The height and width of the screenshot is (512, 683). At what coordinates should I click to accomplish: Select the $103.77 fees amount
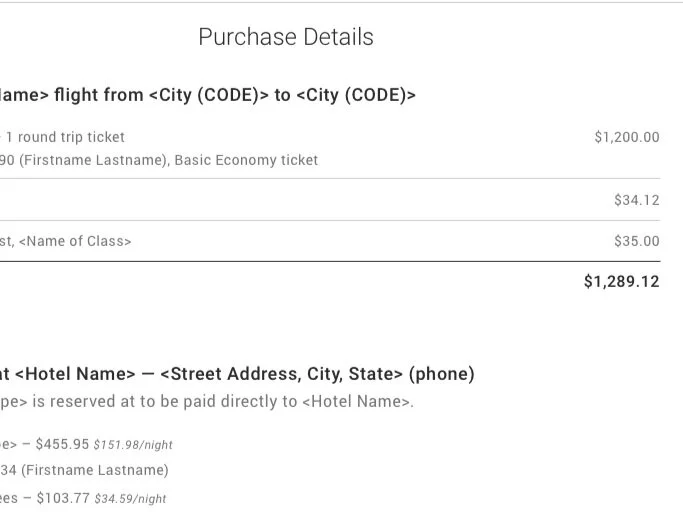click(x=63, y=497)
